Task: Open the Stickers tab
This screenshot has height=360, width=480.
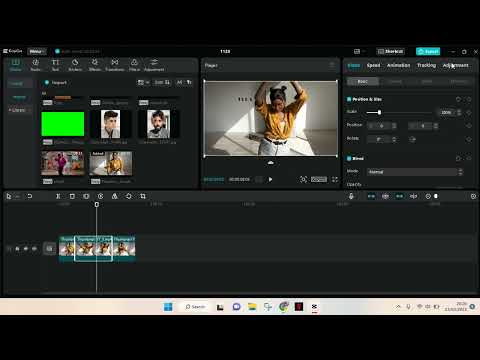Action: 75,65
